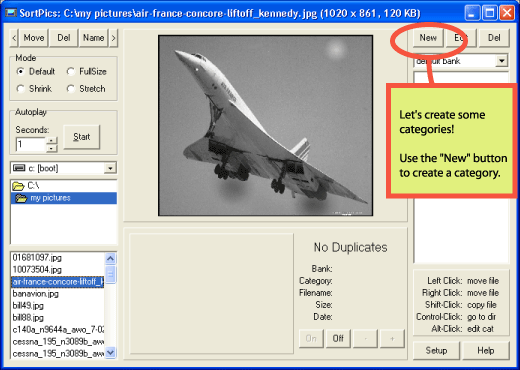Click the file list scrollbar down arrow
520x370 pixels.
pyautogui.click(x=110, y=352)
